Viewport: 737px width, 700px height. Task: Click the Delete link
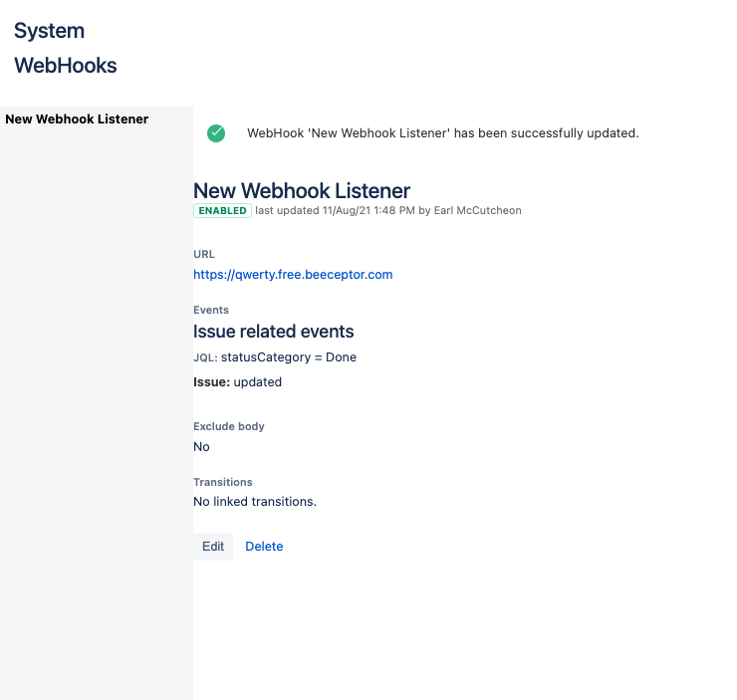264,547
